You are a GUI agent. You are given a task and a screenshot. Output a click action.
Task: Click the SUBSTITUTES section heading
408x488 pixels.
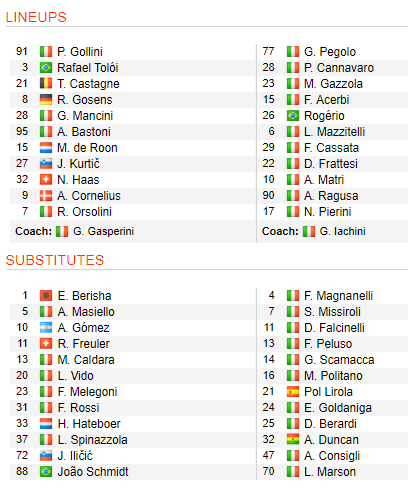tap(55, 260)
